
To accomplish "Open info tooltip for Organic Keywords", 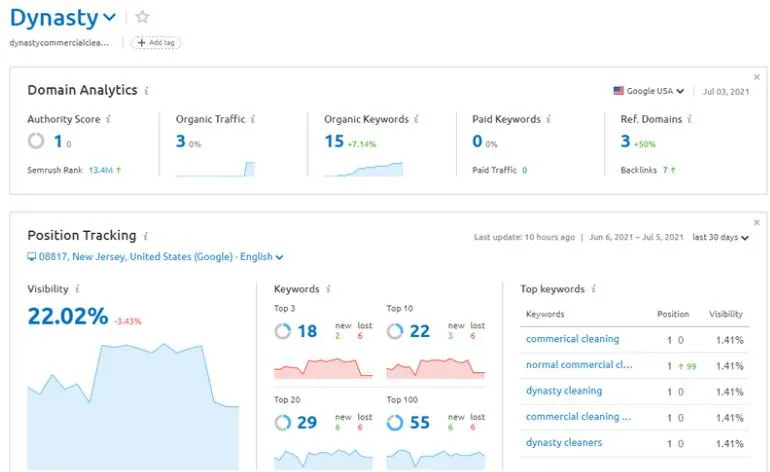I will click(x=416, y=119).
